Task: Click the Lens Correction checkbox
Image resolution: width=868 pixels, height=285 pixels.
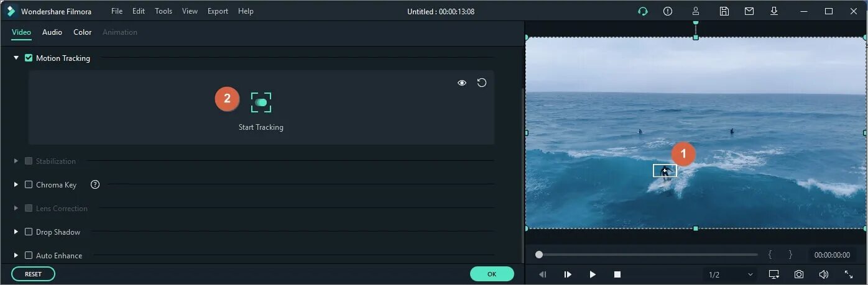Action: coord(29,208)
